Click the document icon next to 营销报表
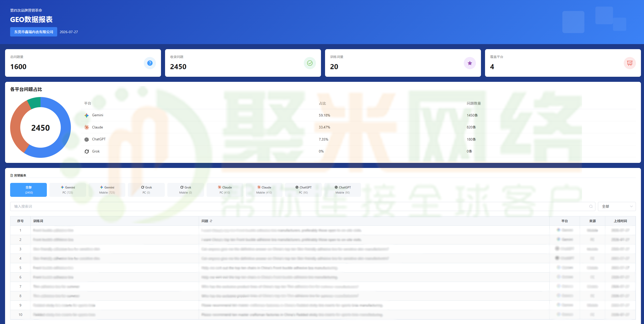 12,175
